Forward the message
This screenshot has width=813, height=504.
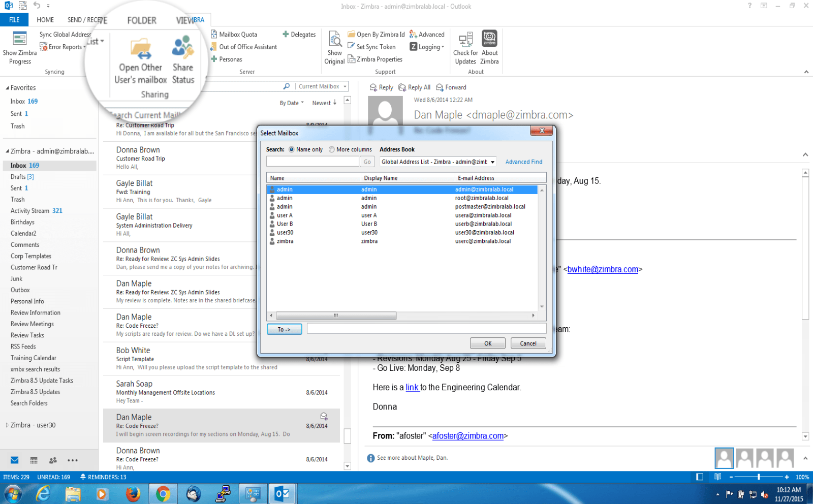(x=451, y=87)
